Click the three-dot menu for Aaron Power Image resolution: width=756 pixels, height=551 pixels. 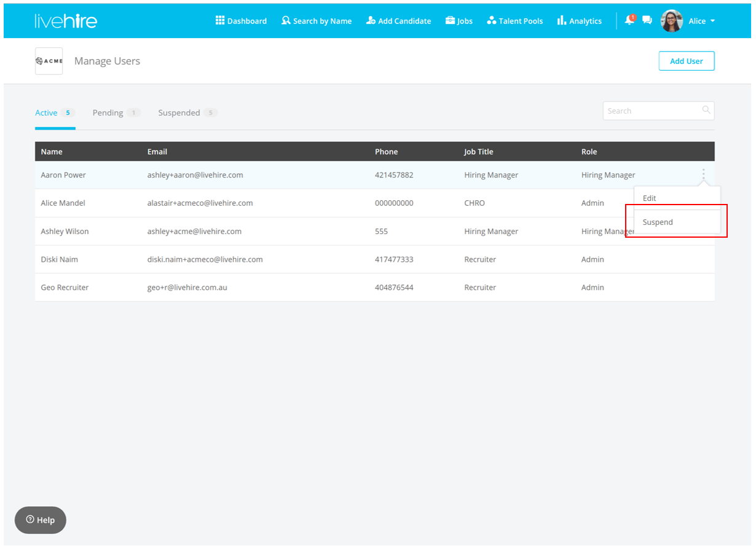[x=703, y=174]
